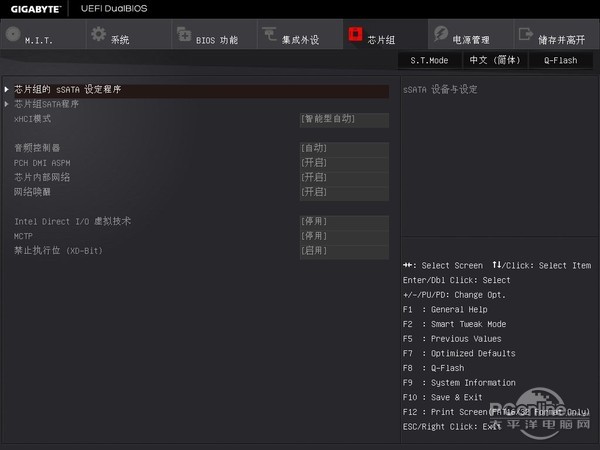
Task: Click the BIOS 功能 chip icon
Action: point(184,34)
